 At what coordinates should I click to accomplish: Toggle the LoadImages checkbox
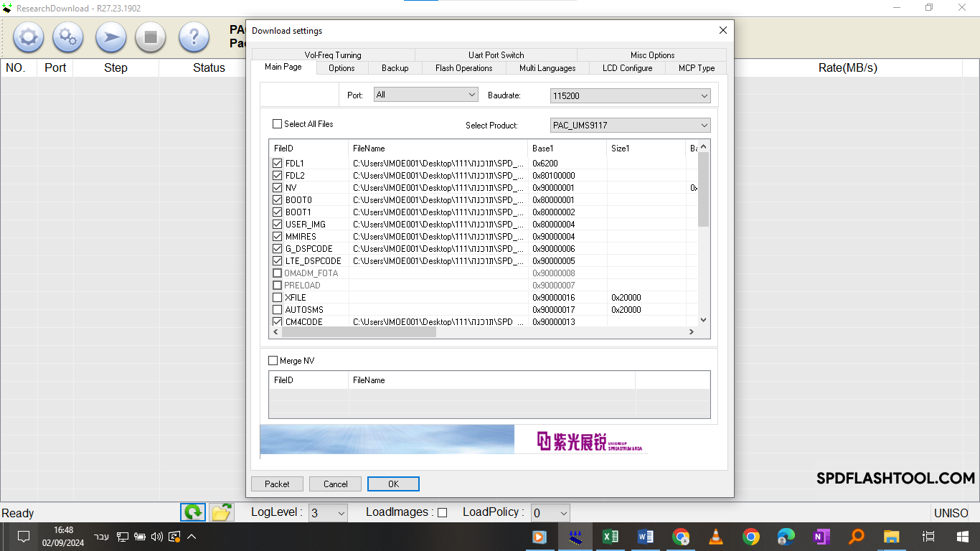(x=442, y=512)
